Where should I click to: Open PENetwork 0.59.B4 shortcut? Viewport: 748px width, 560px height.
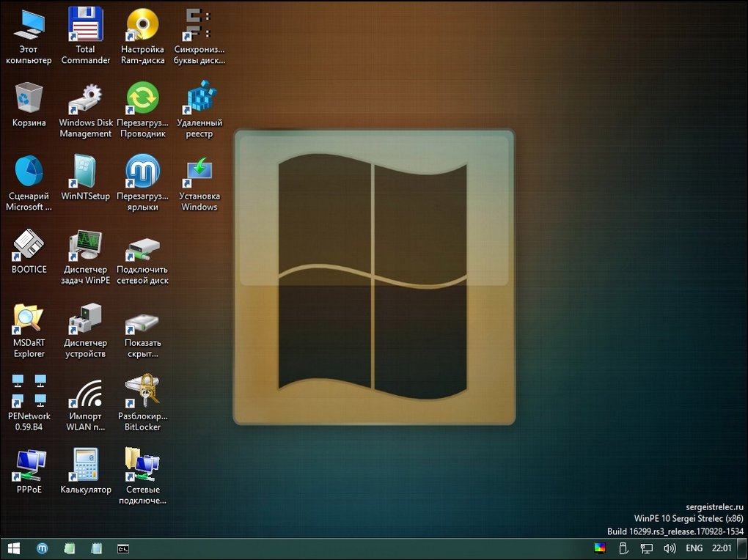29,404
